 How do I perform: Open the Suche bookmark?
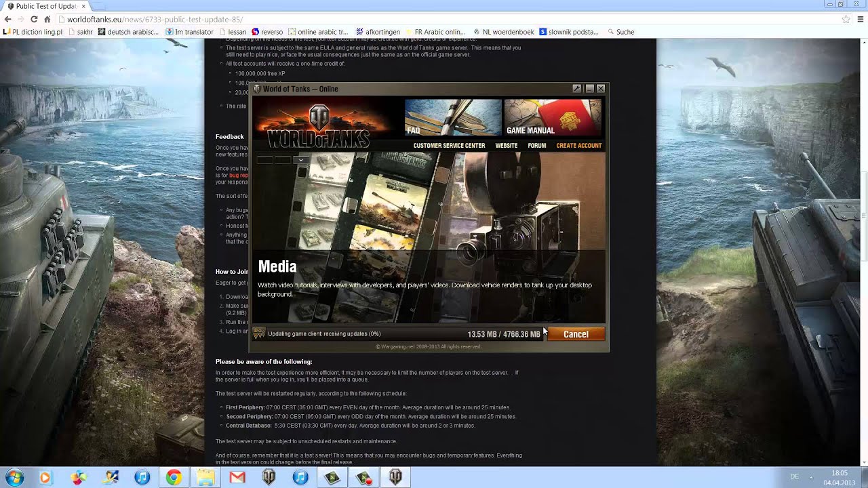point(620,32)
